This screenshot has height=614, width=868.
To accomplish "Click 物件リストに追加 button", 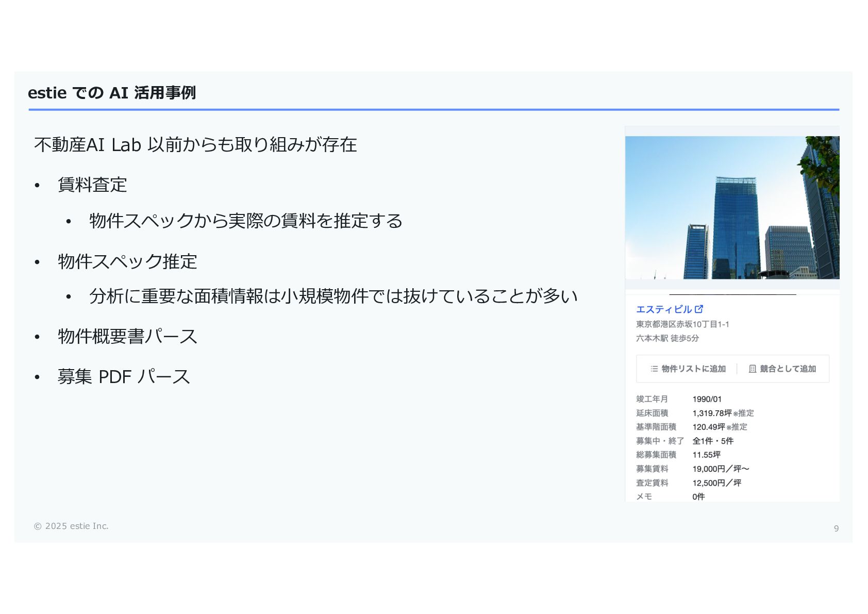I will pyautogui.click(x=688, y=369).
